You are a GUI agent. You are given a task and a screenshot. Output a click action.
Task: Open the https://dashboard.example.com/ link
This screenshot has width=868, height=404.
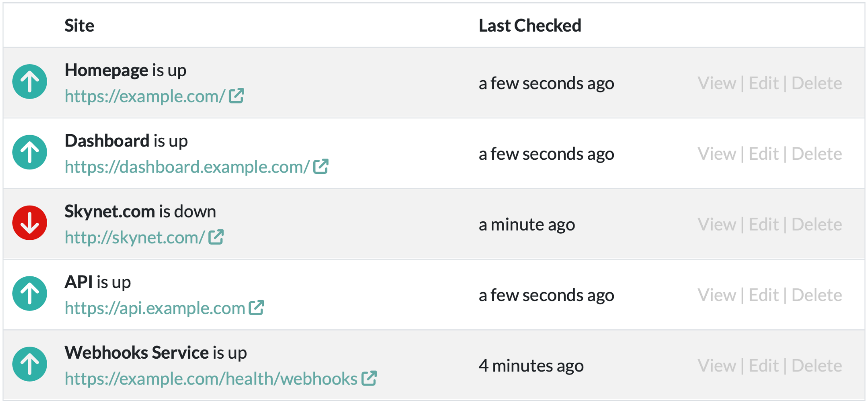[x=187, y=167]
